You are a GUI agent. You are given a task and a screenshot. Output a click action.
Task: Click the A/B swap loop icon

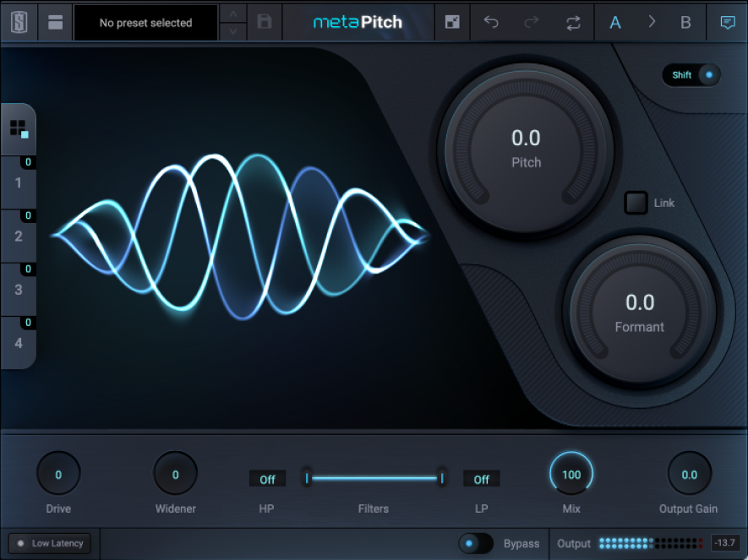pos(573,23)
